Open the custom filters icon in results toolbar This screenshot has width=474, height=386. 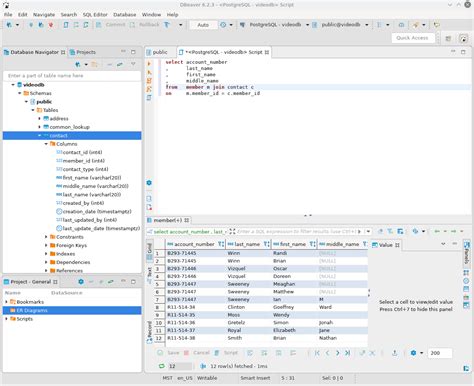coord(400,231)
